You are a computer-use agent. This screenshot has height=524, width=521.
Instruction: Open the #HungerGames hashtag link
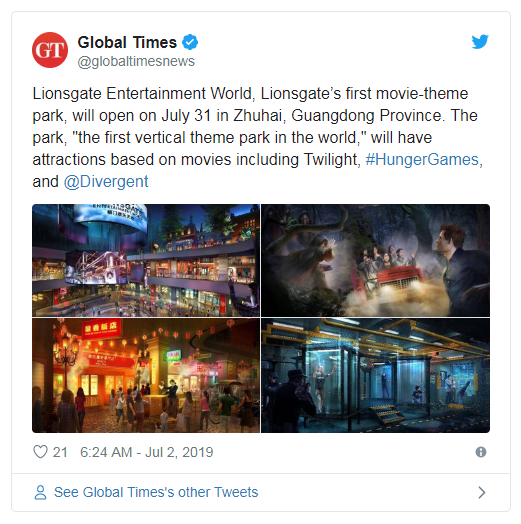point(422,159)
